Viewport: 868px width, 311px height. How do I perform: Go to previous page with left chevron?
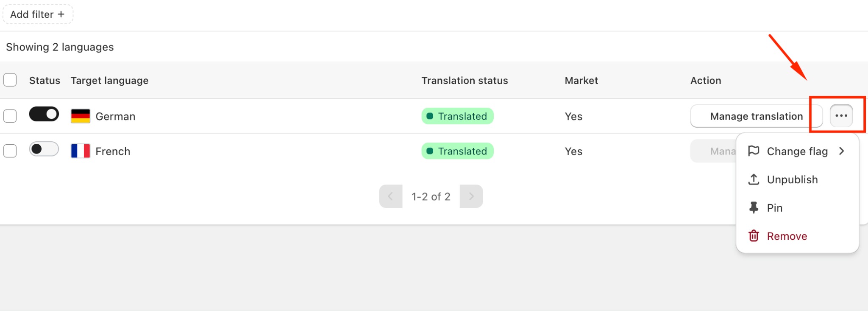pyautogui.click(x=391, y=196)
